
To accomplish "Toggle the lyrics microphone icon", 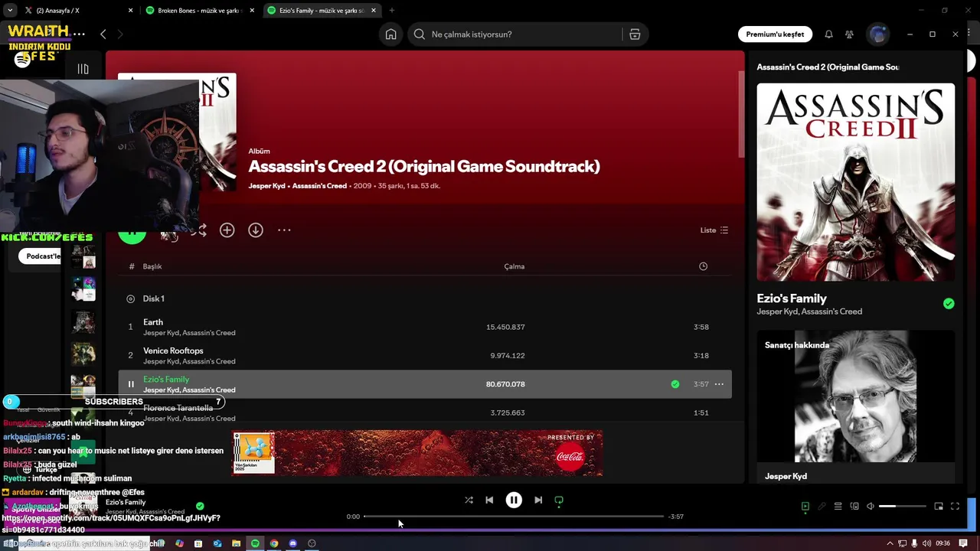I will [822, 507].
